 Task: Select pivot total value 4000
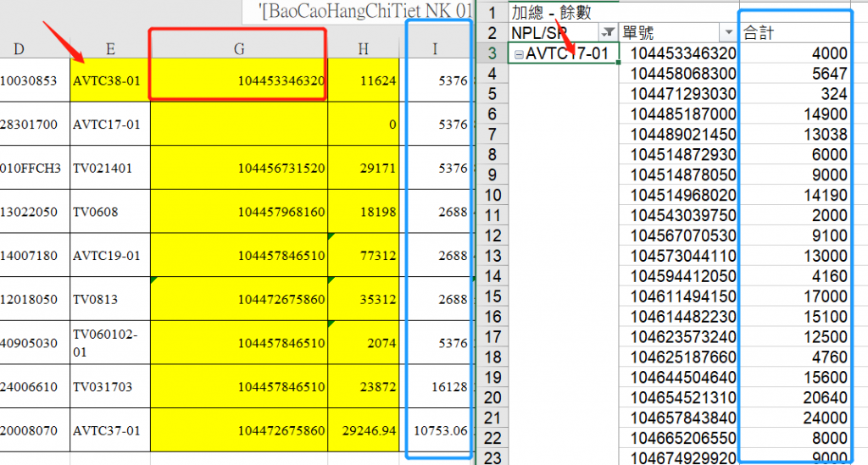[x=795, y=53]
